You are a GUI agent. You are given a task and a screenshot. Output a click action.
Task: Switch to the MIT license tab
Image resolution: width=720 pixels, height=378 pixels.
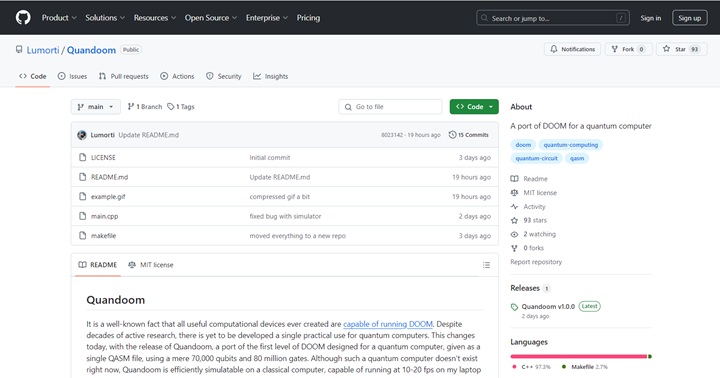pos(151,265)
